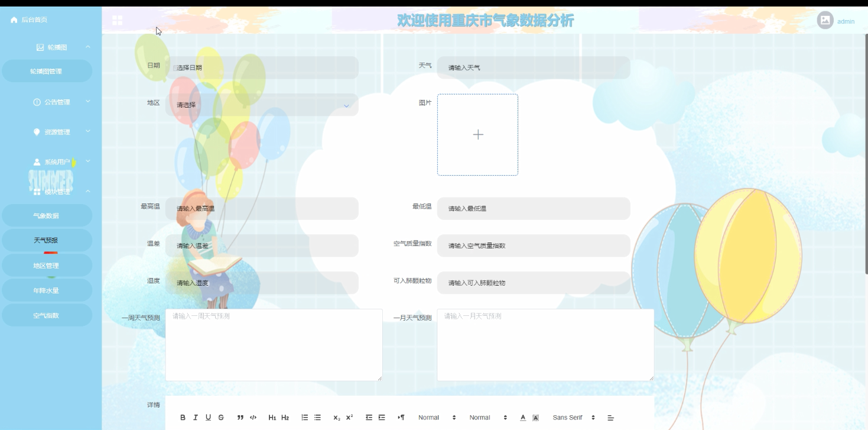This screenshot has height=430, width=868.
Task: Toggle text direction in the editor
Action: [401, 418]
